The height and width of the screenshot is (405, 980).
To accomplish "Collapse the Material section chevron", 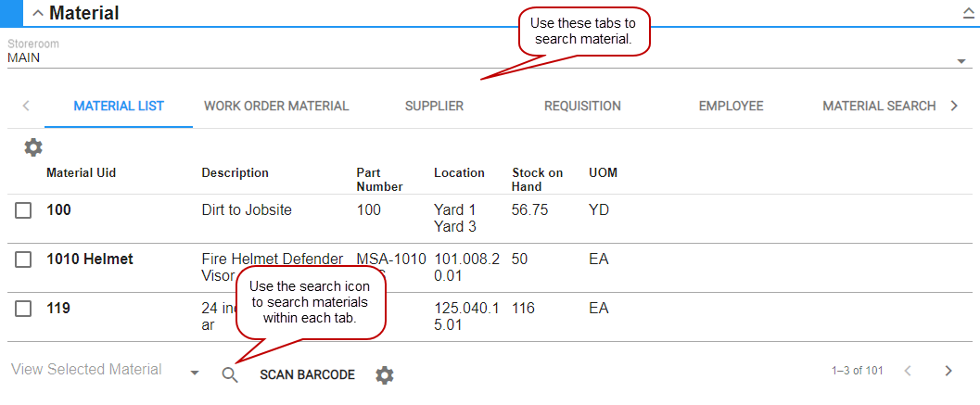I will pyautogui.click(x=37, y=13).
